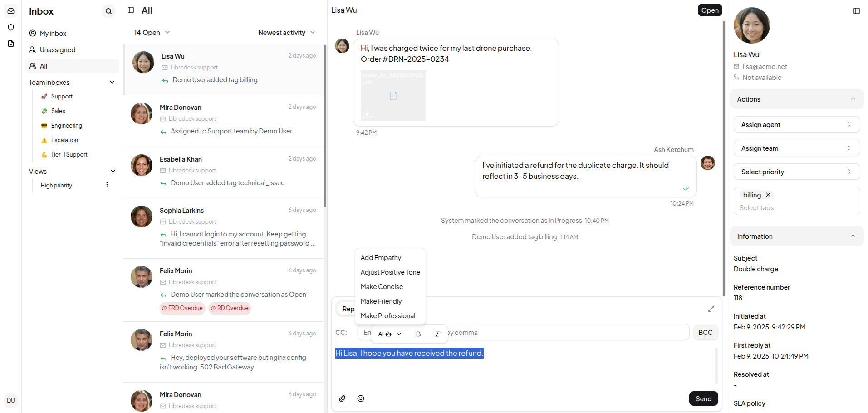The height and width of the screenshot is (413, 868).
Task: Select the shield icon in the left rail
Action: click(x=10, y=27)
